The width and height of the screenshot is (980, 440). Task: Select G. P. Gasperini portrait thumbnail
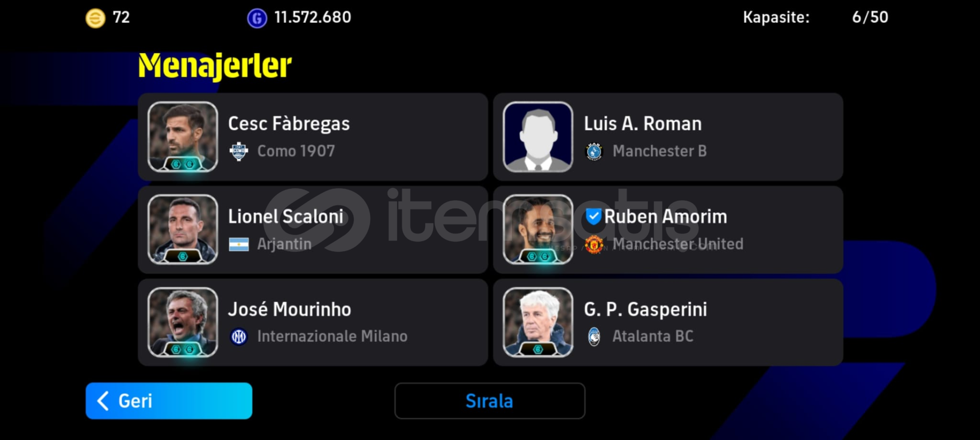pos(538,322)
